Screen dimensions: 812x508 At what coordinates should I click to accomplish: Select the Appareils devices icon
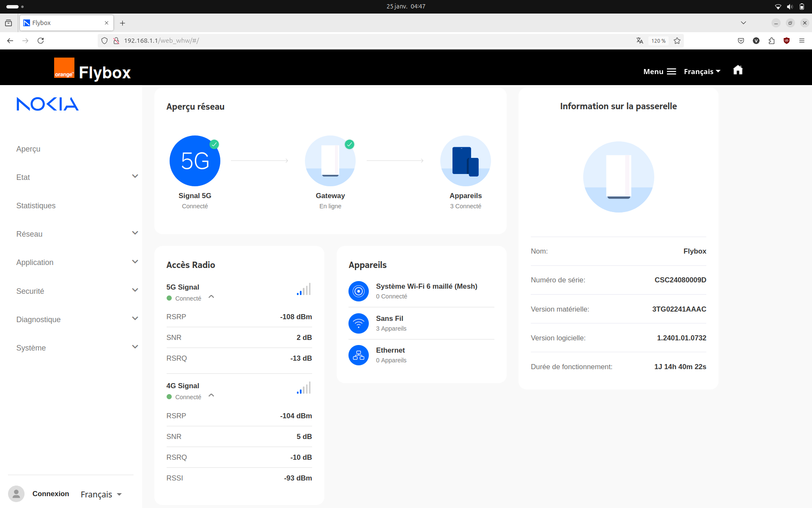click(466, 161)
